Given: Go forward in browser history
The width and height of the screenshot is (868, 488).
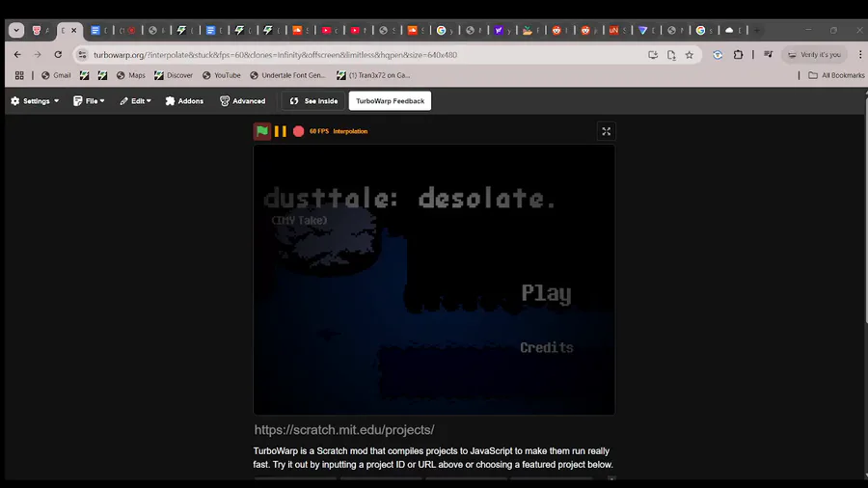Looking at the screenshot, I should pyautogui.click(x=38, y=55).
